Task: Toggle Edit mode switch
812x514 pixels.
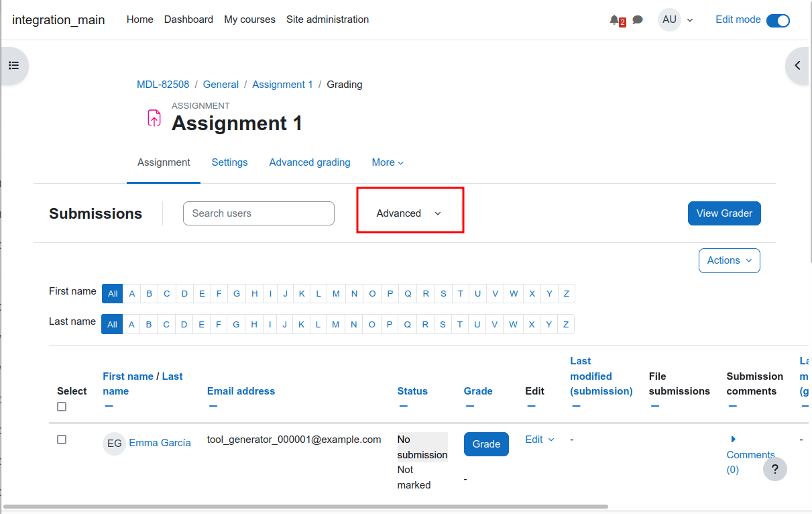Action: [x=778, y=20]
